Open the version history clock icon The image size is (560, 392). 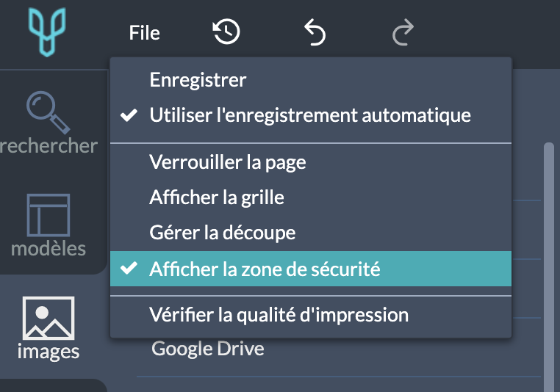click(226, 32)
